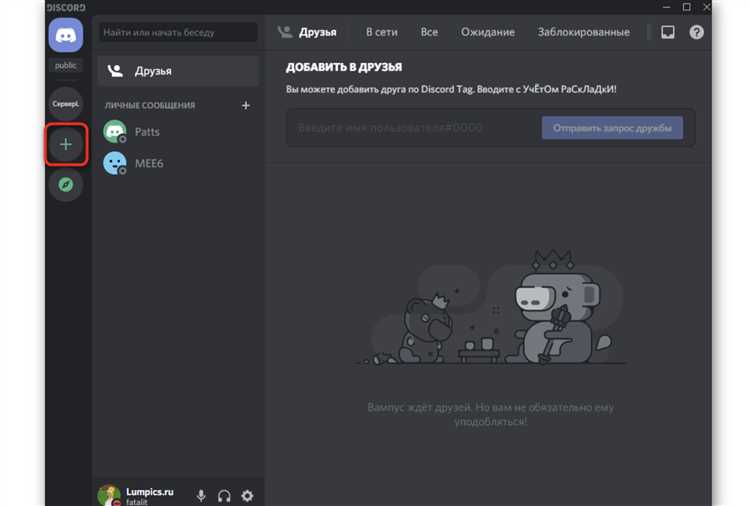Open the public server folder
750x506 pixels.
[x=66, y=66]
